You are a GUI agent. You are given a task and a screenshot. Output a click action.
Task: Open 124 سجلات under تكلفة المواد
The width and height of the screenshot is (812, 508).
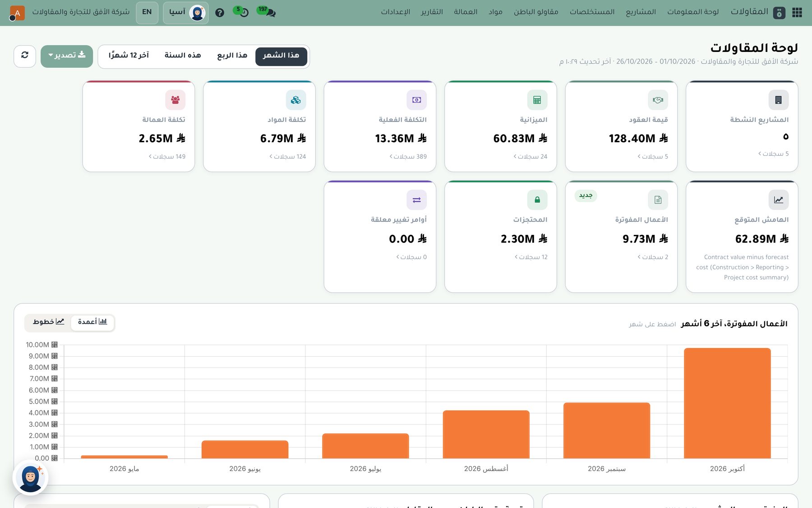(x=287, y=157)
